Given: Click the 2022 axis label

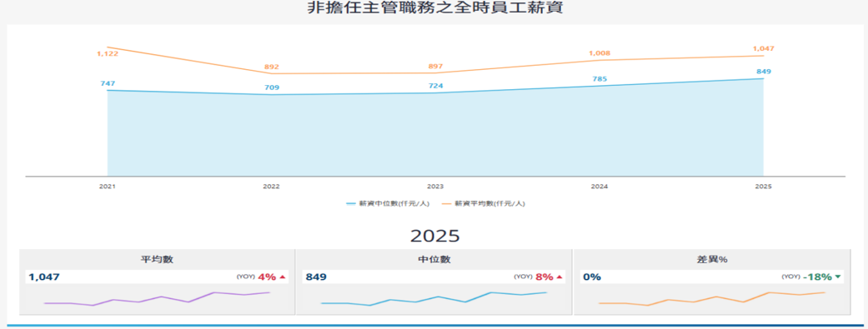Looking at the screenshot, I should 271,187.
